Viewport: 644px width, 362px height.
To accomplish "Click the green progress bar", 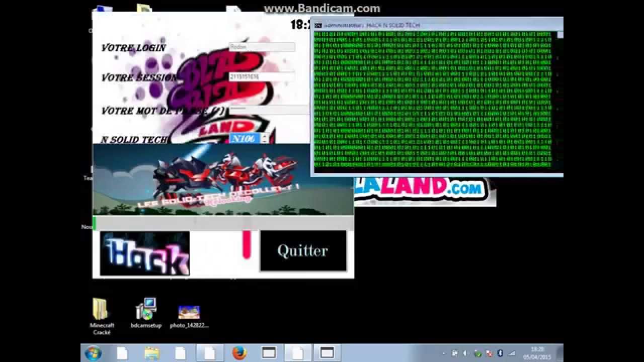I will click(223, 223).
